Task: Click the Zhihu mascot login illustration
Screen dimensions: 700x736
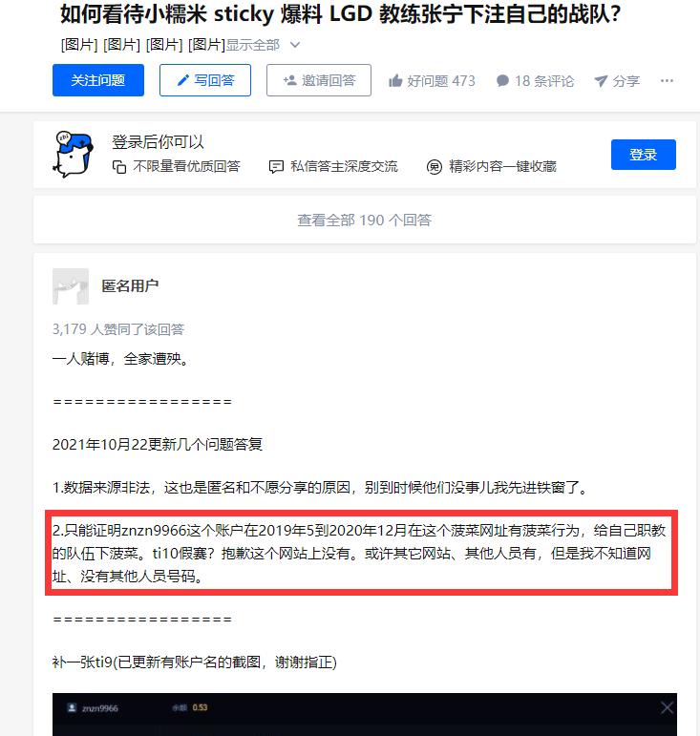Action: pos(74,155)
